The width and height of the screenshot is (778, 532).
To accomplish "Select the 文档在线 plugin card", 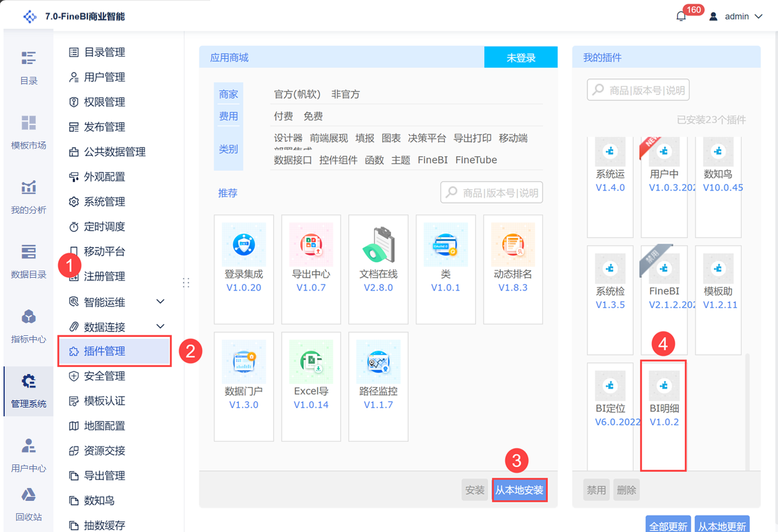I will [x=378, y=270].
